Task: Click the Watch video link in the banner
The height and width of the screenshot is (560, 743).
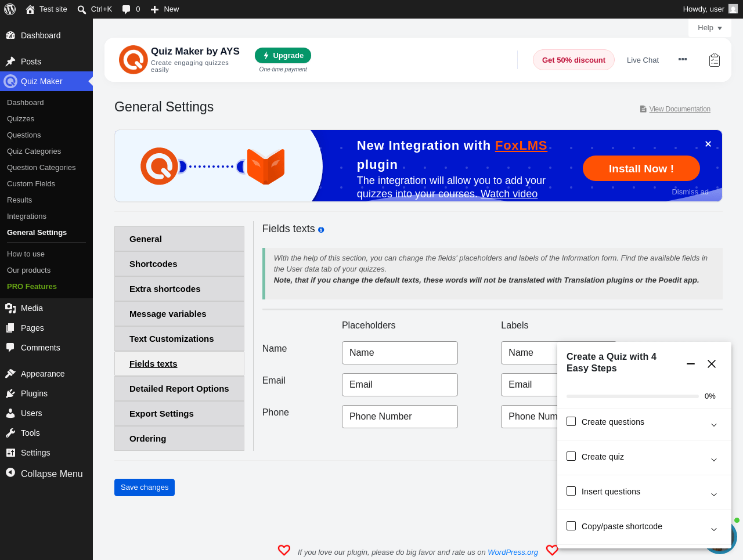Action: point(509,194)
